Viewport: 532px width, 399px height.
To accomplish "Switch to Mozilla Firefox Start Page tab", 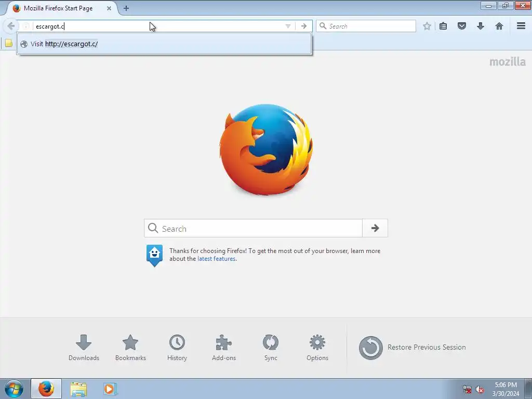I will (58, 8).
